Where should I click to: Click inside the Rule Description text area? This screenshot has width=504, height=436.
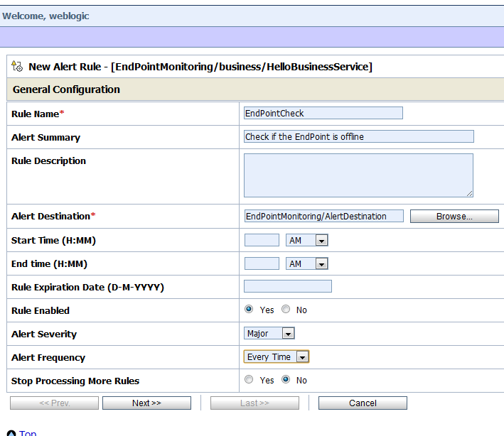[358, 175]
